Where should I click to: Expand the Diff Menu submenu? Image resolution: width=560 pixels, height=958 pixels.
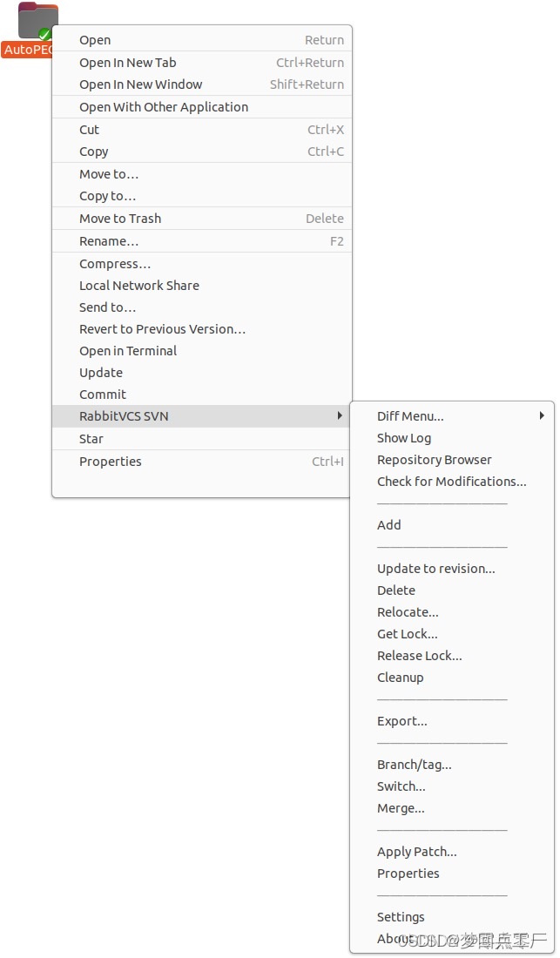tap(410, 415)
